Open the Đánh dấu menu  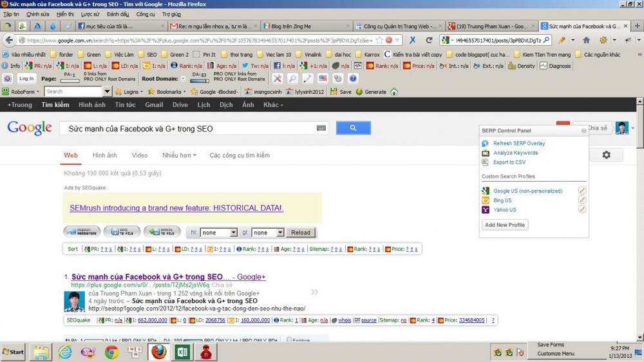tap(117, 14)
